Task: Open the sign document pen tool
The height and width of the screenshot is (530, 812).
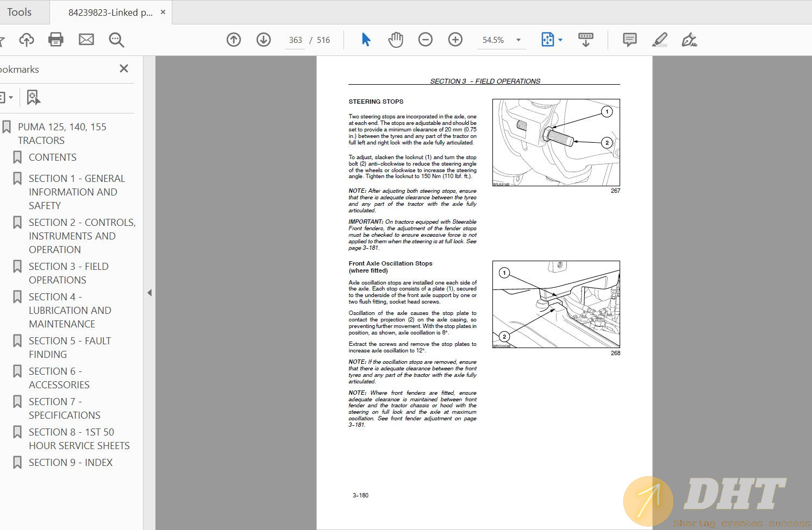Action: [x=689, y=40]
